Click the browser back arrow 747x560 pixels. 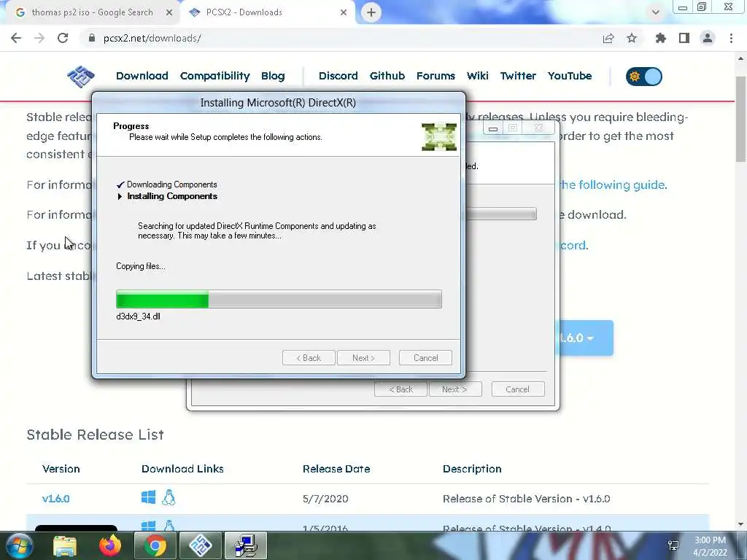[16, 38]
